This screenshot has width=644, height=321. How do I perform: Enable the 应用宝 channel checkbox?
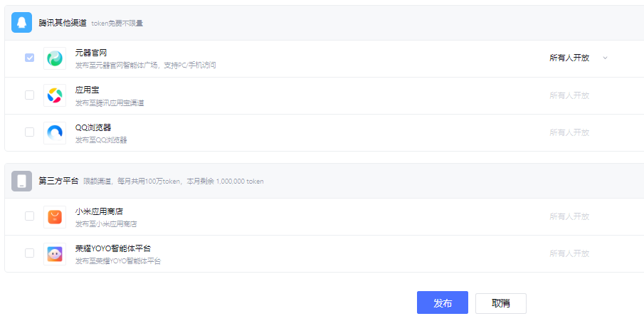(x=29, y=95)
